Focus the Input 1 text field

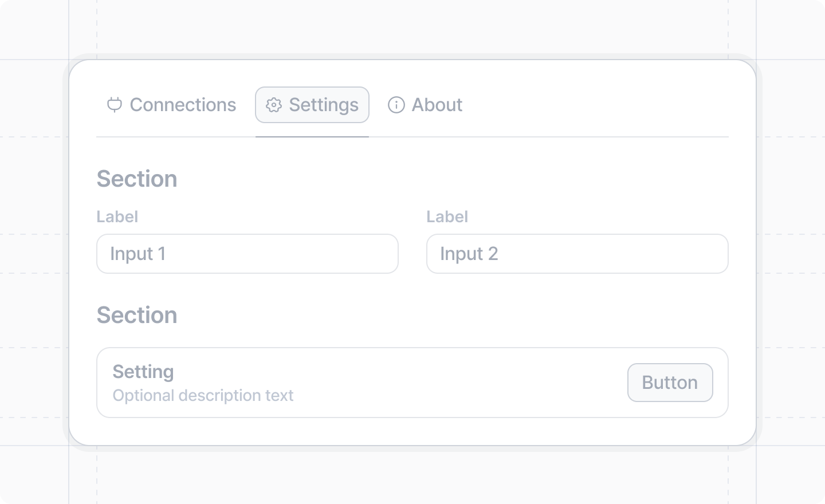[247, 254]
